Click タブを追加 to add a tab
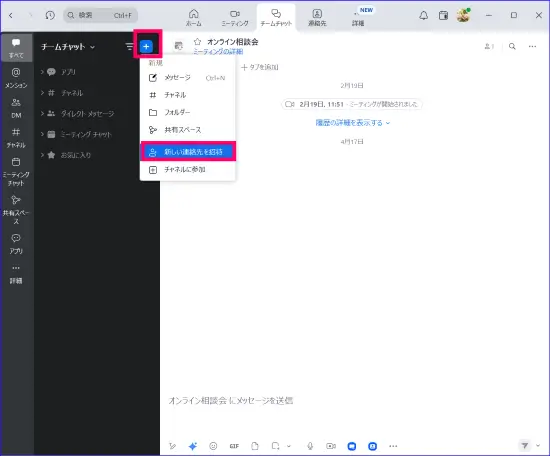Screen dimensions: 550x456 coord(260,67)
